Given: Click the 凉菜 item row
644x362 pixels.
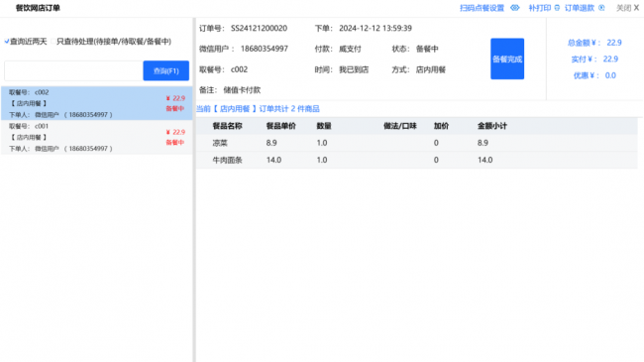Looking at the screenshot, I should [x=416, y=143].
